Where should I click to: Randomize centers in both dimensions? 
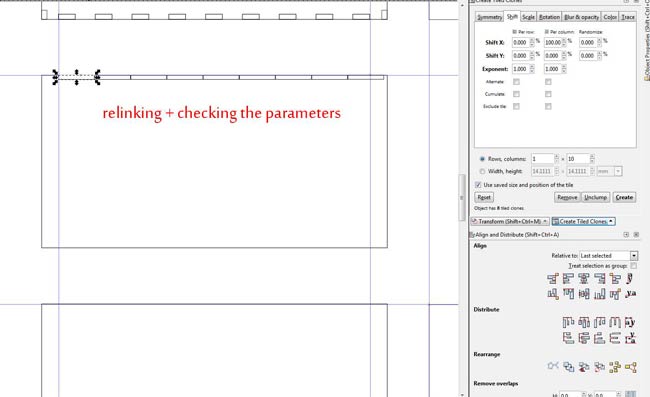click(x=616, y=367)
